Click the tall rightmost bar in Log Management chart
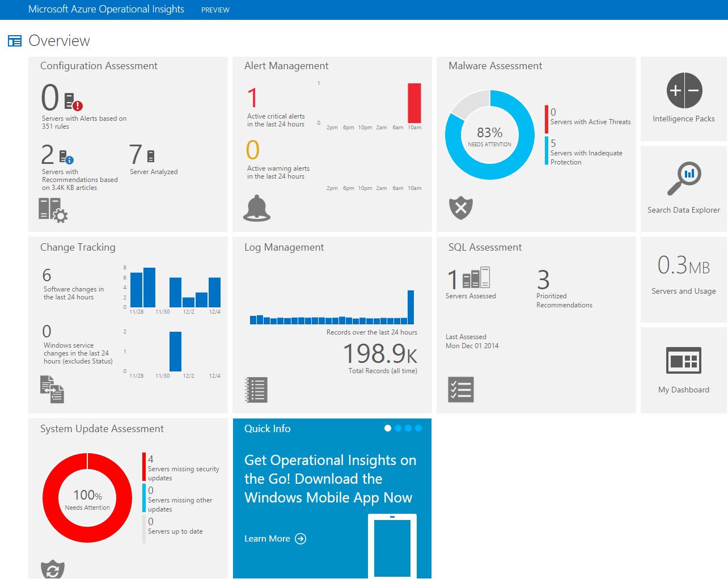This screenshot has width=728, height=579. (410, 307)
